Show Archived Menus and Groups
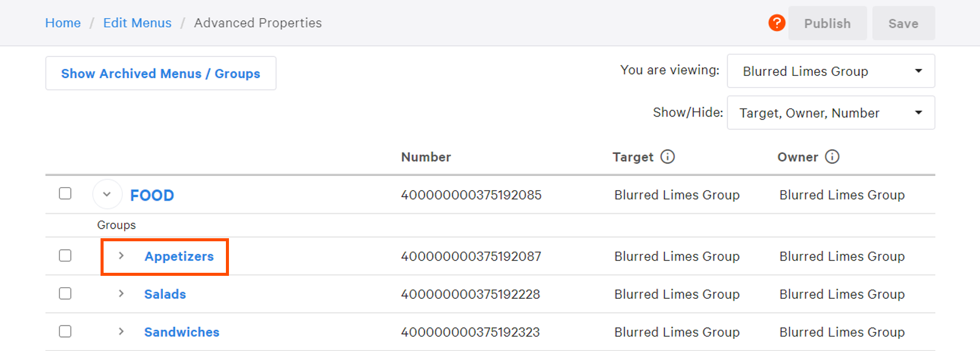This screenshot has height=351, width=980. [160, 73]
